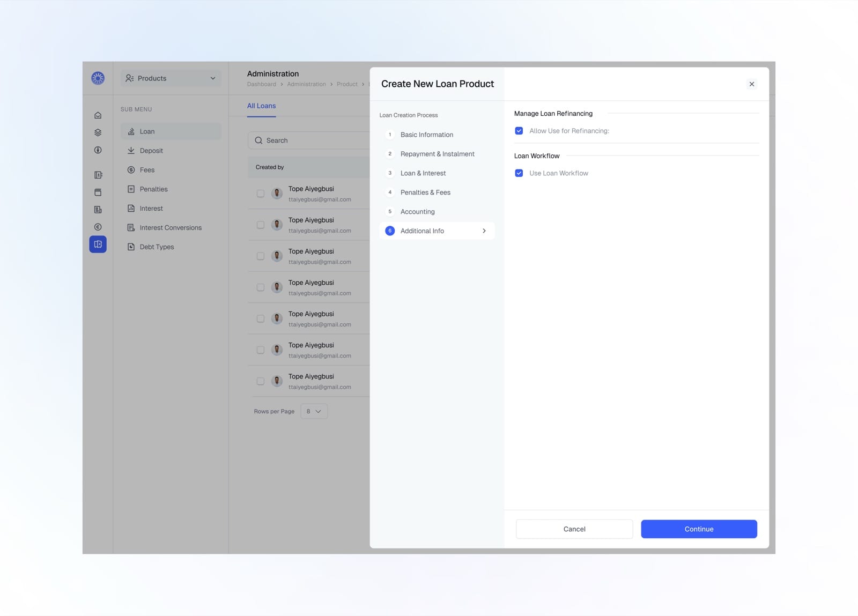
Task: Open Interest Conversions in sub menu
Action: point(171,228)
